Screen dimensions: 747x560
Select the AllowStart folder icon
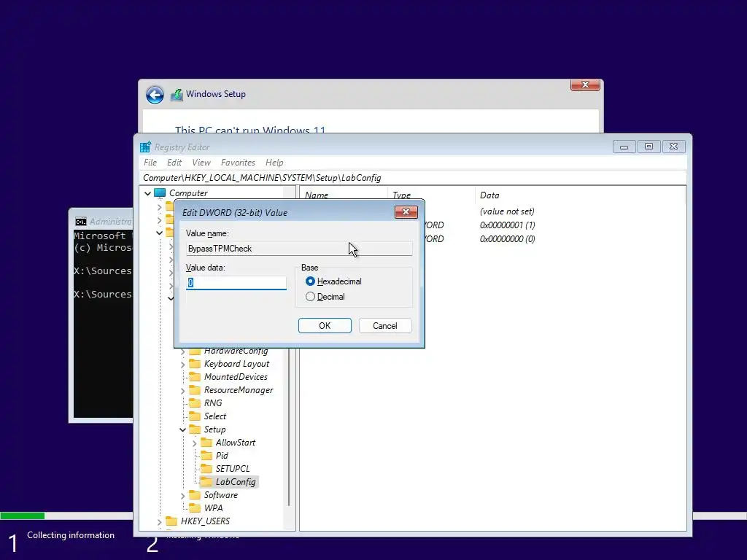click(206, 443)
